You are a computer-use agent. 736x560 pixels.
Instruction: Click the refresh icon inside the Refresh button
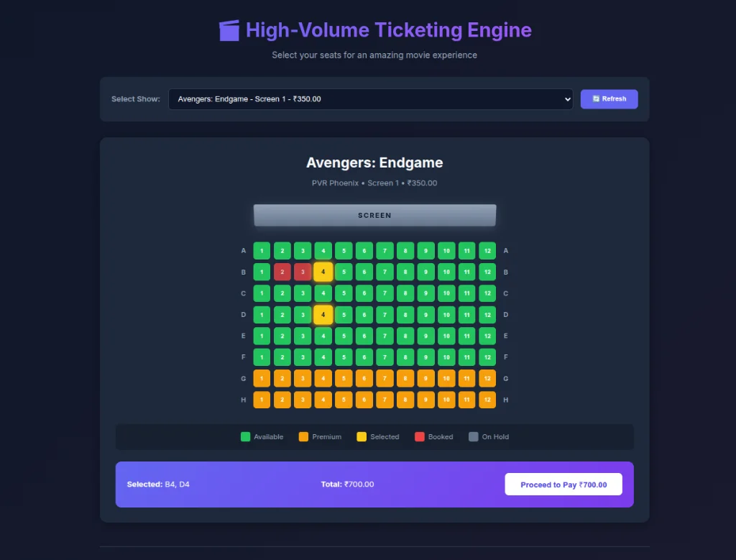point(597,98)
